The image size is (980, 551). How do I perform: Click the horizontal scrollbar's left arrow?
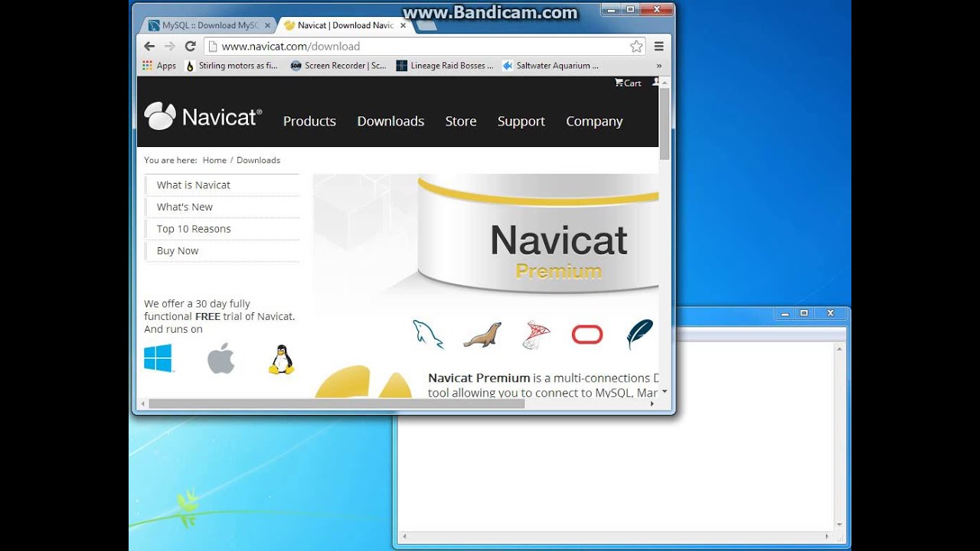point(142,403)
